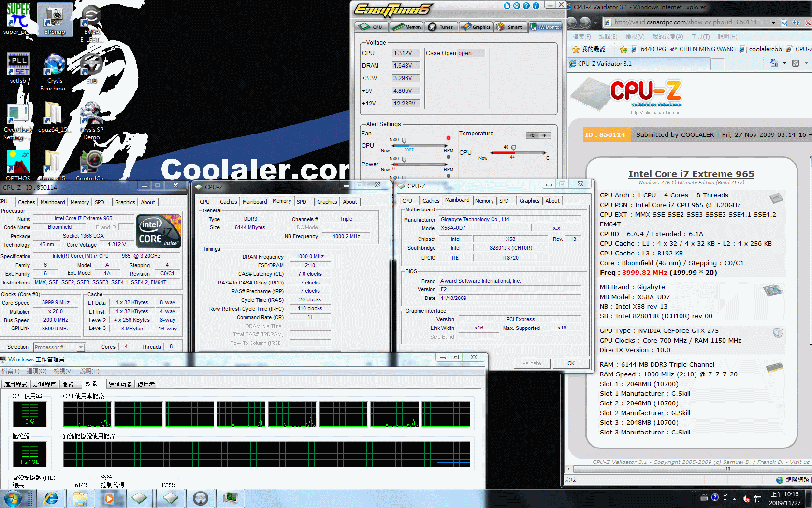Go back using Internet Explorer back arrow

pos(572,22)
